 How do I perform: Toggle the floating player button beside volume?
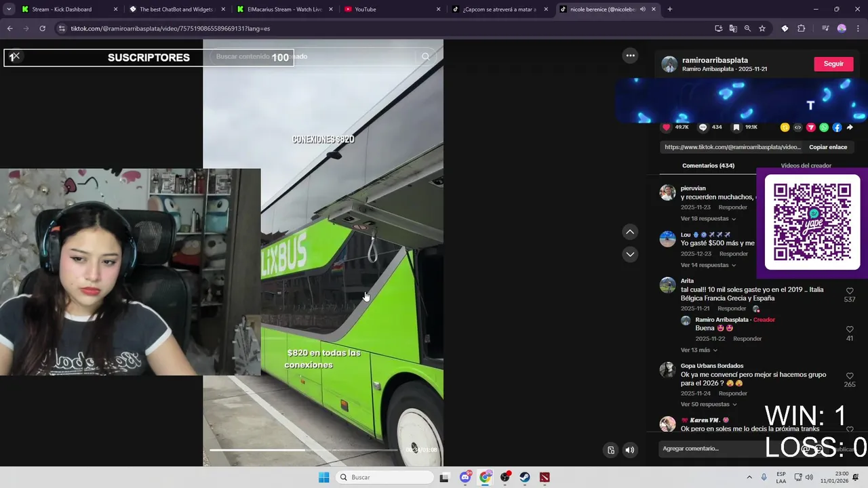point(611,450)
